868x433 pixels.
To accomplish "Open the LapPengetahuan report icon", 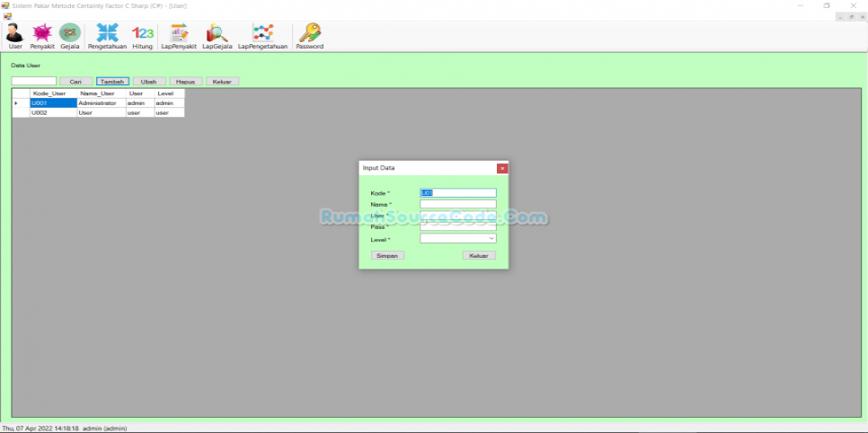I will tap(263, 37).
